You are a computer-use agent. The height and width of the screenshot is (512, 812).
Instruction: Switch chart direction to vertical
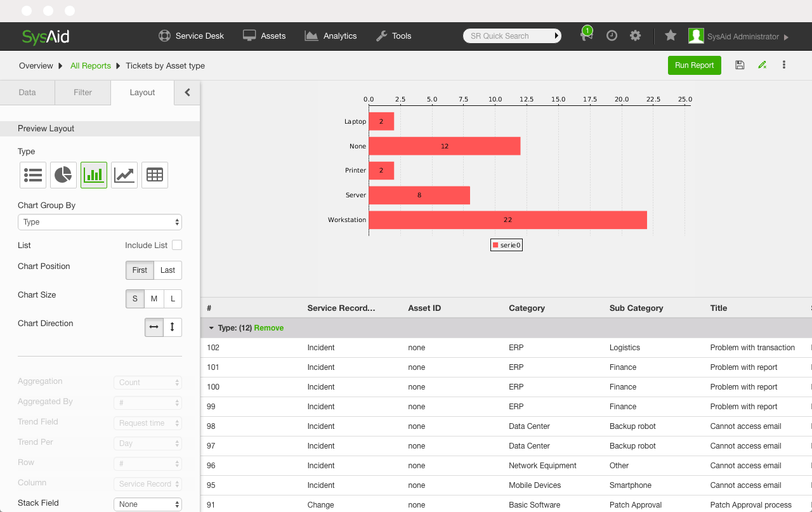pyautogui.click(x=172, y=327)
